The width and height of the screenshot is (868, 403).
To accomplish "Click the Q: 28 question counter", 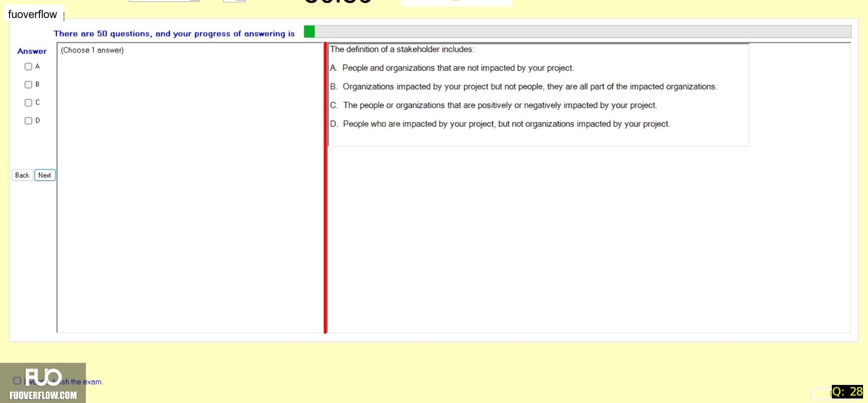I will click(848, 392).
